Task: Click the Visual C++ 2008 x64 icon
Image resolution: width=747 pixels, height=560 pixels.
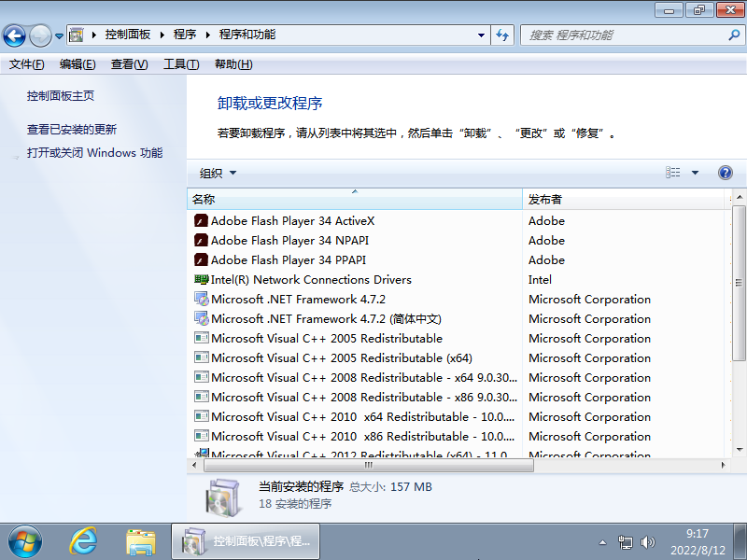Action: pos(202,377)
